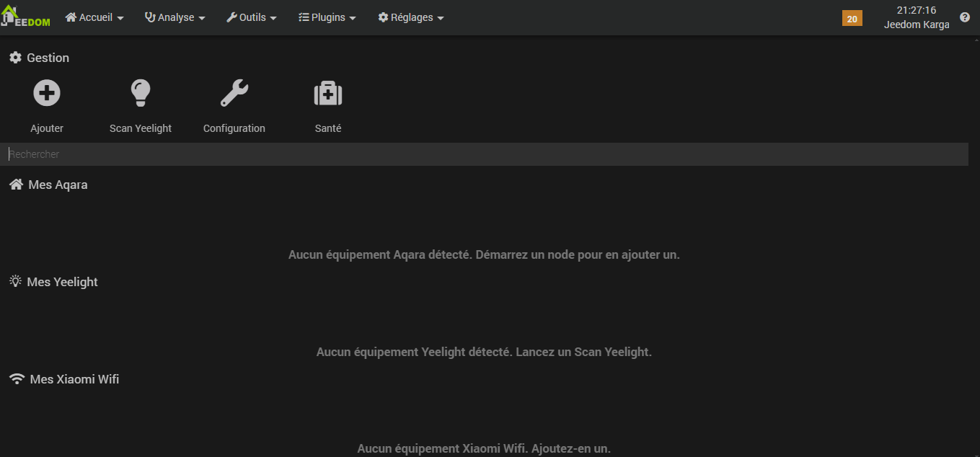Click the bulb icon beside Mes Yeelight
Screen dimensions: 980x457
point(15,281)
